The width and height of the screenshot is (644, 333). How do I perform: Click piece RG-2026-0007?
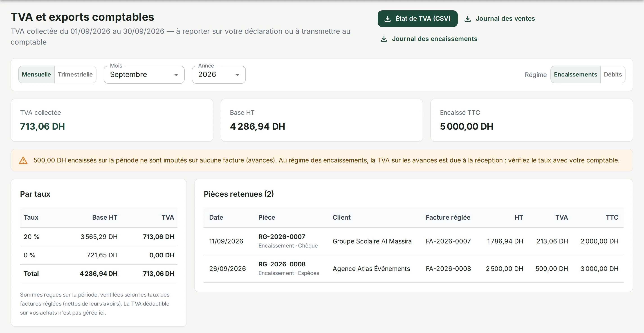coord(282,237)
